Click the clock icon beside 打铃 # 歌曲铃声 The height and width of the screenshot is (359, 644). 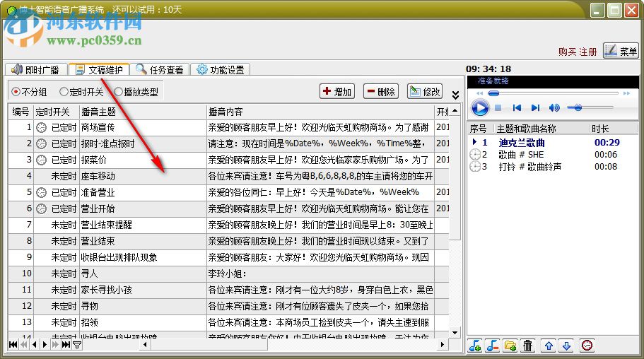pos(475,166)
